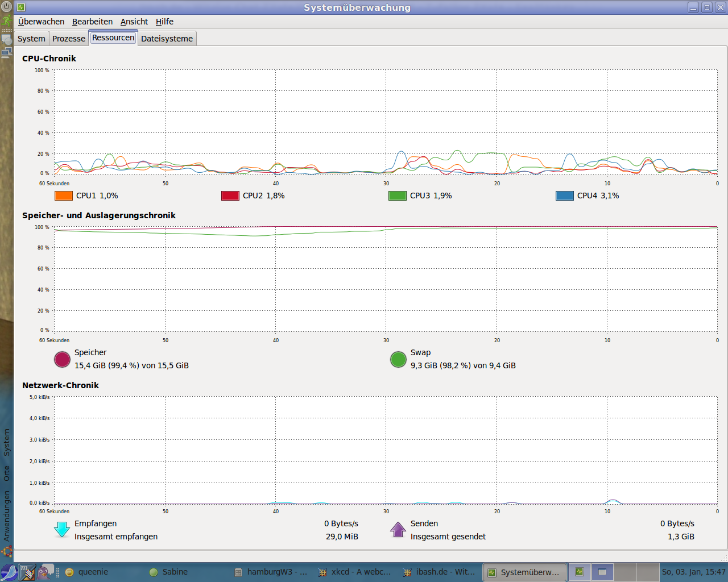Click the Ubuntu logo in the side panel
Viewport: 728px width, 582px height.
7,551
